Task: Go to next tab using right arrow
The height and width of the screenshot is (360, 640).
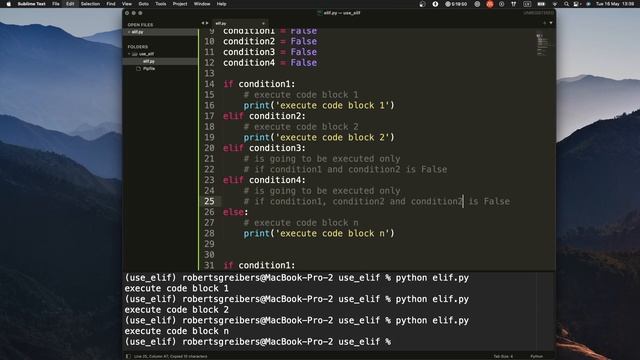Action: click(207, 23)
